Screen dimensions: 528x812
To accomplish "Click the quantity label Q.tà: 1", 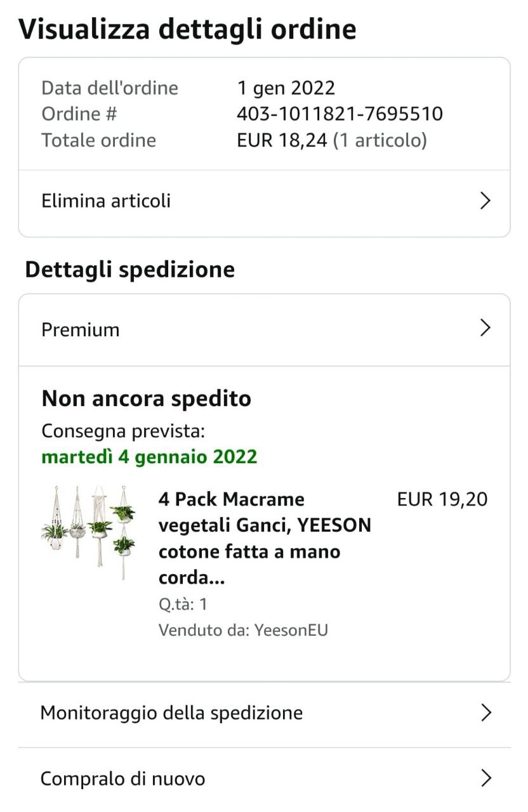I will (183, 604).
